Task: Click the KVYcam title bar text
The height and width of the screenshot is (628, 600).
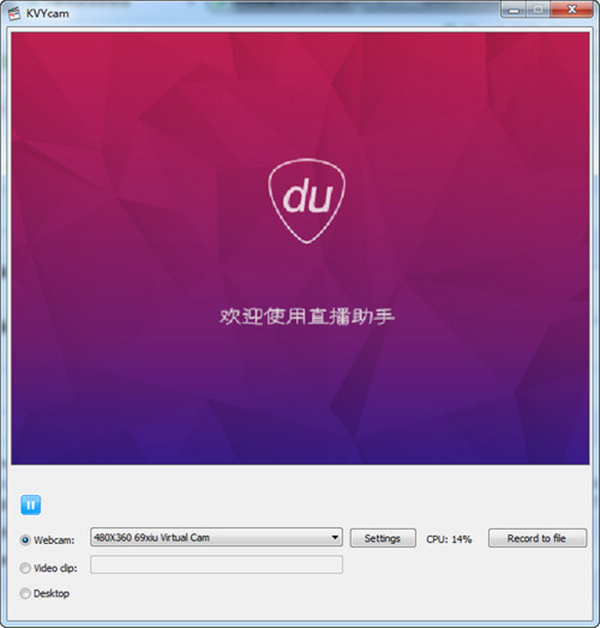Action: [44, 11]
